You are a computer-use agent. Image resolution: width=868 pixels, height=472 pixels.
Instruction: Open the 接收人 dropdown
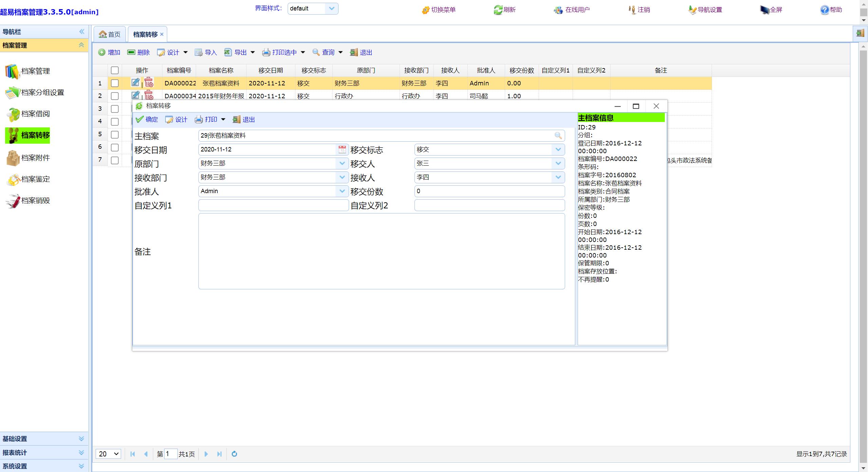558,177
